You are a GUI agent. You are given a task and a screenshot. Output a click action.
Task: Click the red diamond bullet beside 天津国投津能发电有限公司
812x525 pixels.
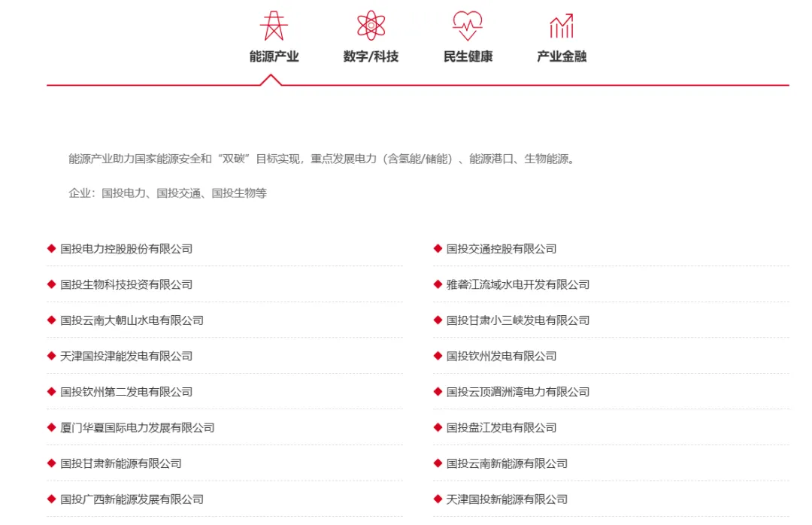51,356
